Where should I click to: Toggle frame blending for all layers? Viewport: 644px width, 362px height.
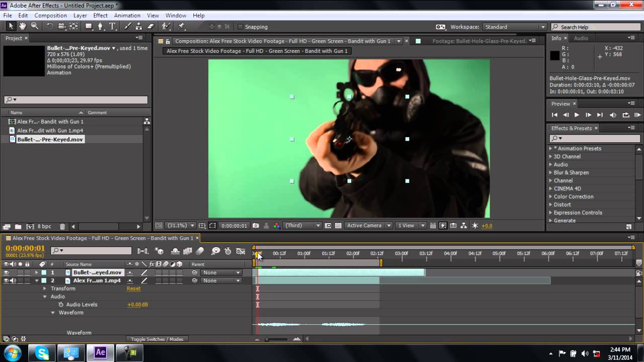click(188, 251)
